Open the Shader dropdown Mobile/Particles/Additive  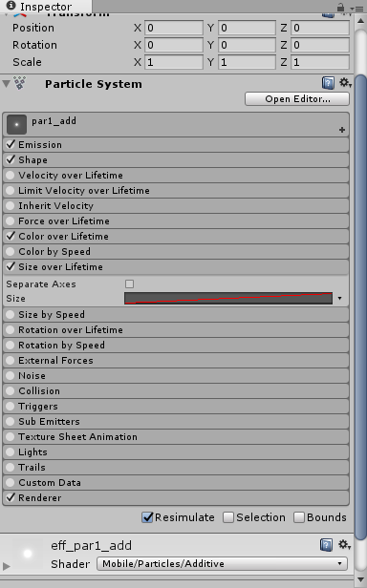222,563
